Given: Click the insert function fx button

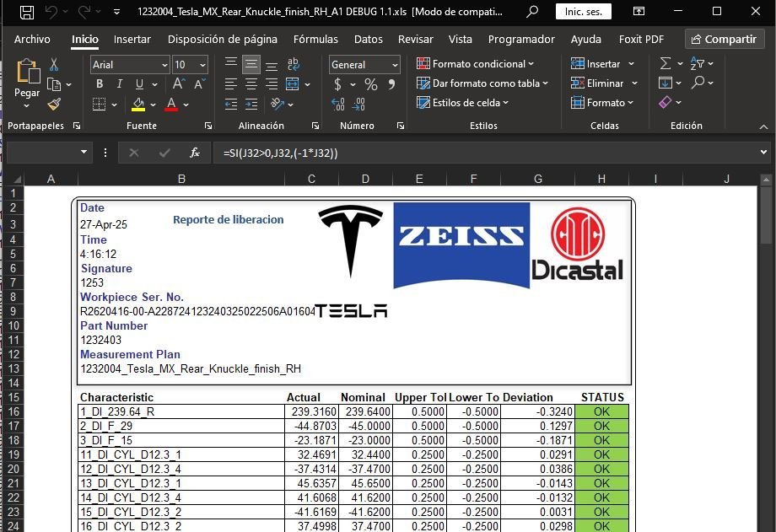Looking at the screenshot, I should click(x=195, y=153).
